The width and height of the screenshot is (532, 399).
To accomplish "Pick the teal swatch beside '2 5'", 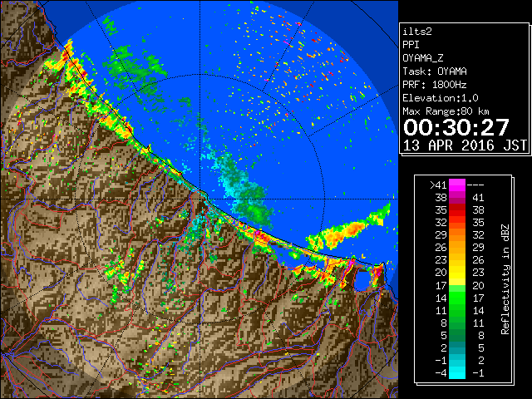I will (457, 347).
